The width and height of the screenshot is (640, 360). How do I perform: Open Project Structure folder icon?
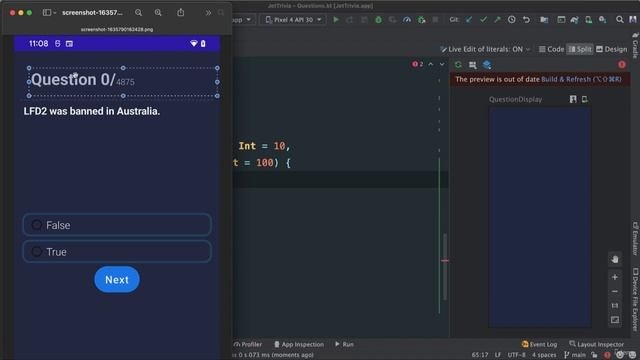[544, 20]
